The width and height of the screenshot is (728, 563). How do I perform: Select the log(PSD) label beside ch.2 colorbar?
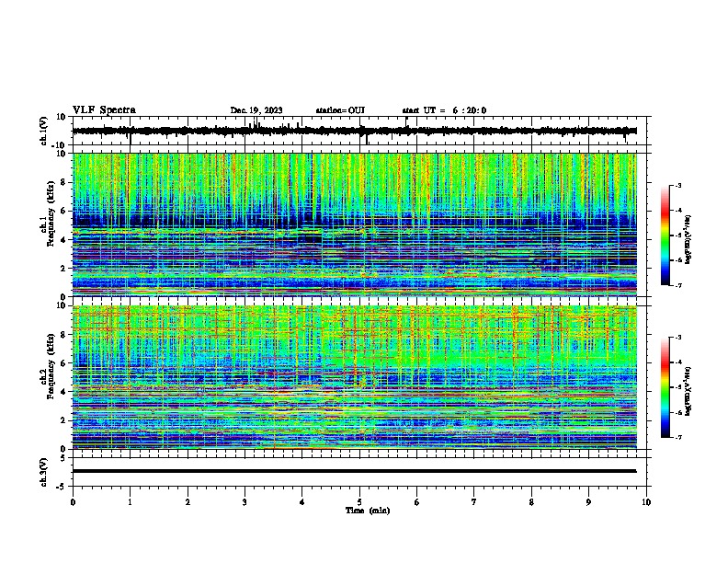[x=688, y=392]
